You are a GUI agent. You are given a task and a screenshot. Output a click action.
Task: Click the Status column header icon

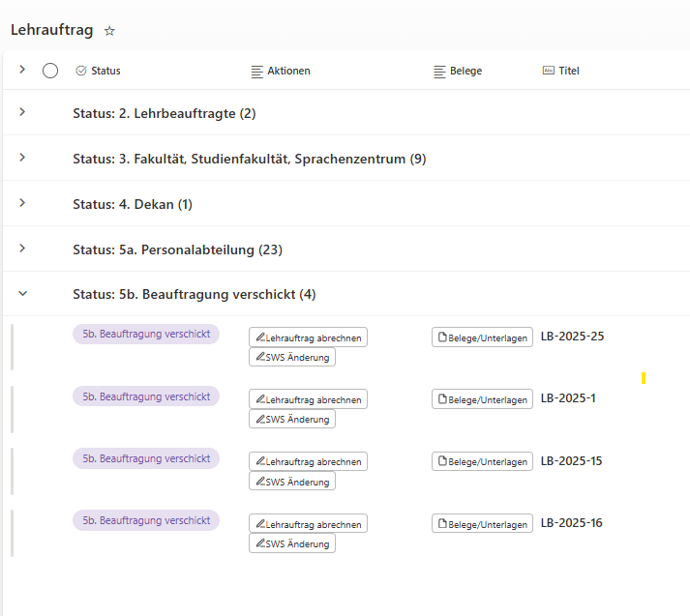[81, 71]
